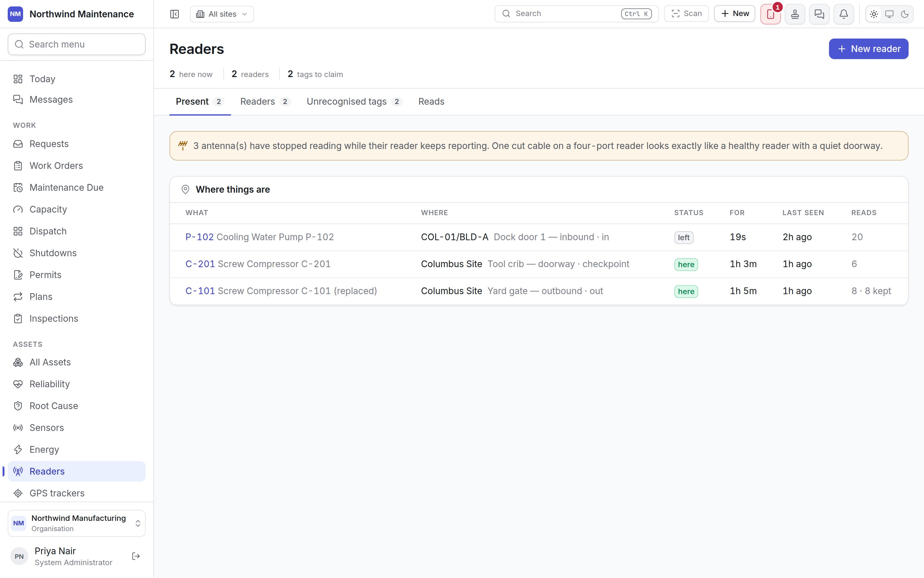Select the Present tab
This screenshot has height=578, width=924.
coord(200,102)
